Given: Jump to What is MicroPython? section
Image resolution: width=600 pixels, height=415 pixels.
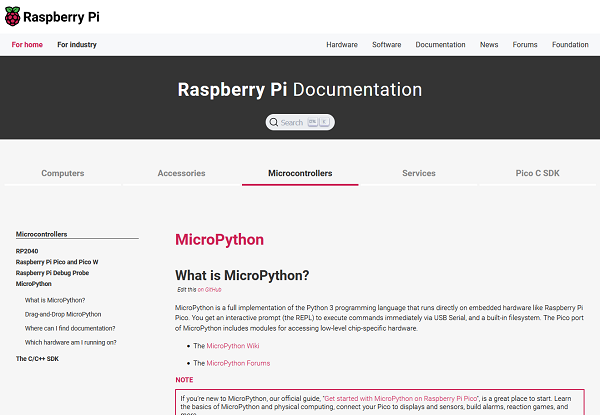Looking at the screenshot, I should (55, 300).
